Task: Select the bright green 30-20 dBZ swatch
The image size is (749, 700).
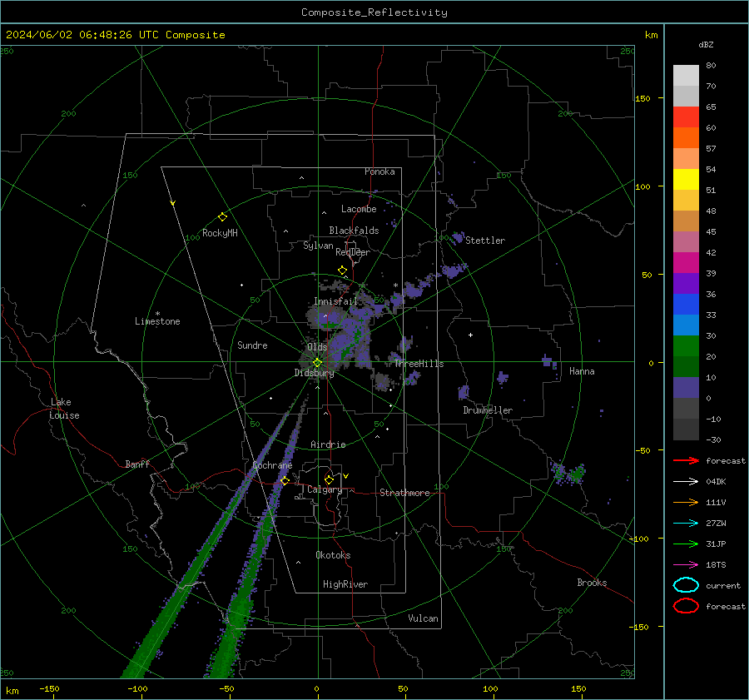Action: (x=686, y=345)
